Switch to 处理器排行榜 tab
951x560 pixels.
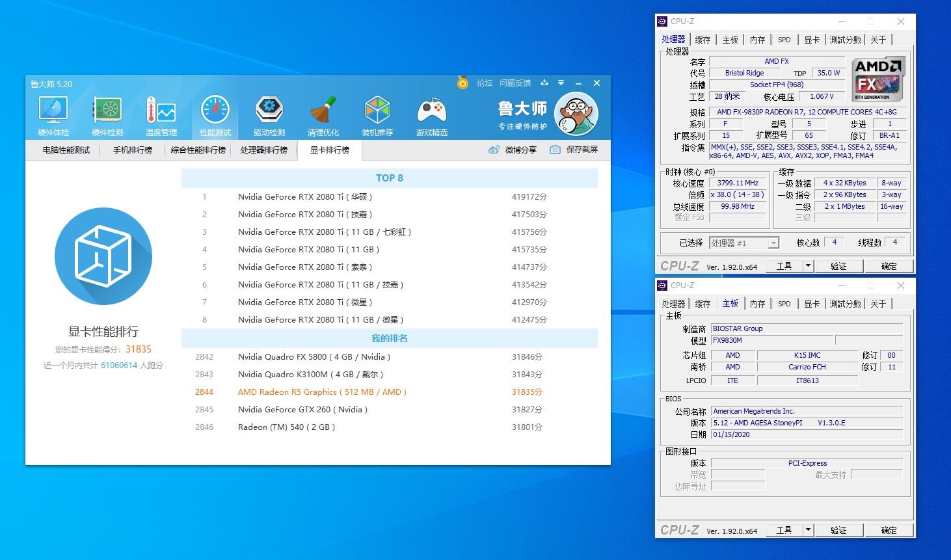tap(264, 150)
